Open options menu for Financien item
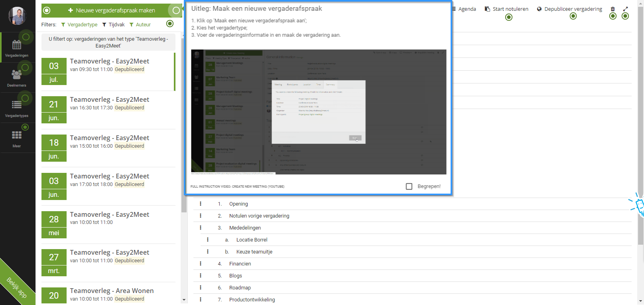 coord(201,263)
